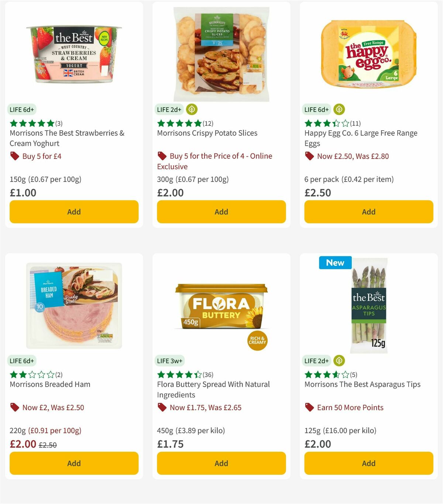443x504 pixels.
Task: Click the red offer tag icon under Strawberries yoghurt
Action: [x=15, y=156]
